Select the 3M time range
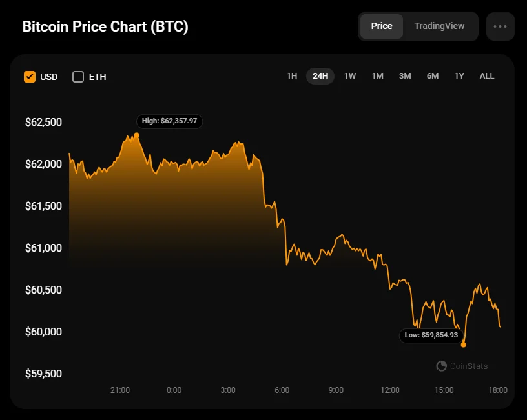Screen dimensions: 527x420 pyautogui.click(x=405, y=76)
